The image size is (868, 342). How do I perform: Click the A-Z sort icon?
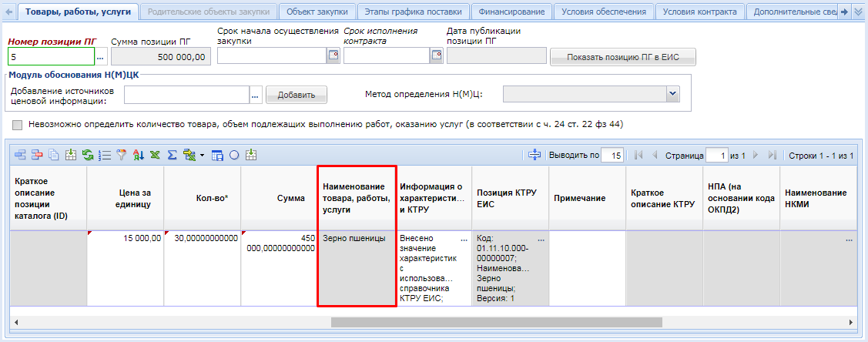pyautogui.click(x=138, y=155)
